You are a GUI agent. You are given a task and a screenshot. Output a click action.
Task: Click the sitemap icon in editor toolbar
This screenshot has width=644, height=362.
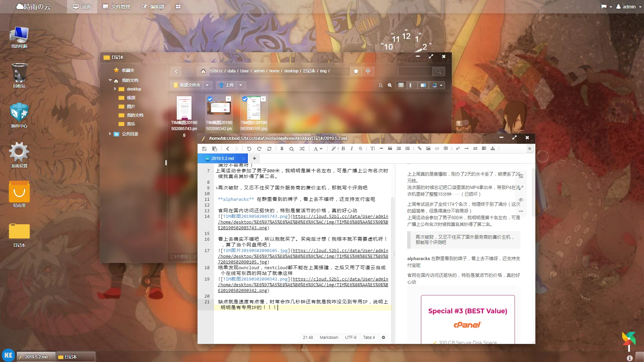click(x=493, y=148)
